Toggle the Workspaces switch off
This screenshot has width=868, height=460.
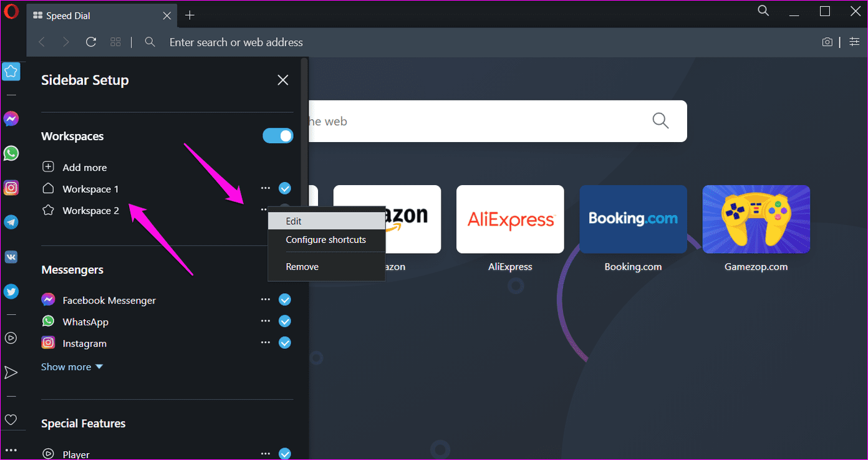click(278, 136)
